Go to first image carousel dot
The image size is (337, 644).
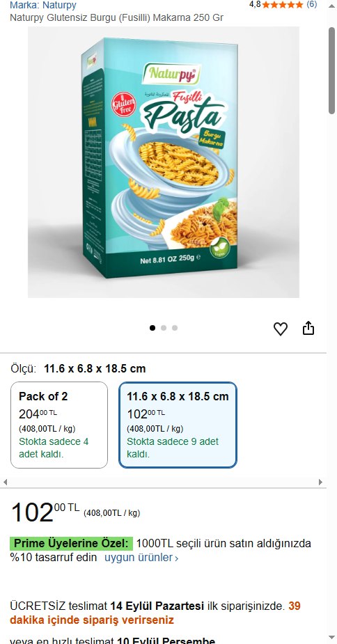(x=152, y=328)
